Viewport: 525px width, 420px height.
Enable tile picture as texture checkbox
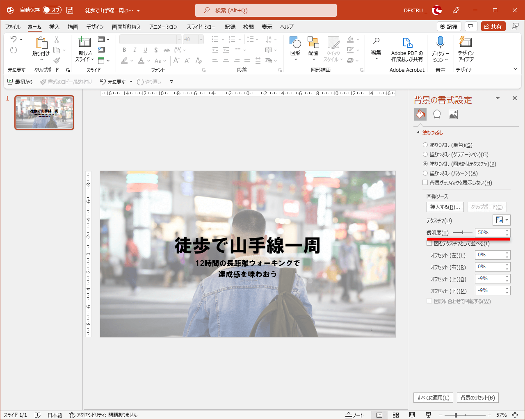click(429, 244)
